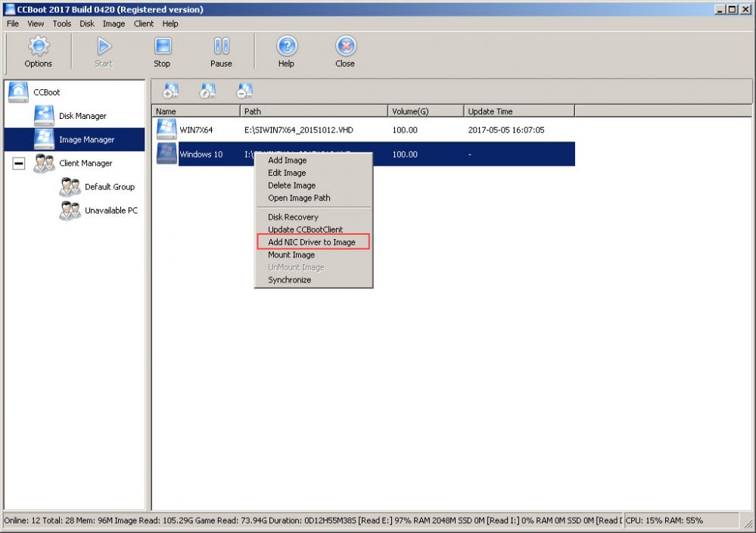The width and height of the screenshot is (756, 533).
Task: Click the add image icon above list
Action: tap(171, 91)
